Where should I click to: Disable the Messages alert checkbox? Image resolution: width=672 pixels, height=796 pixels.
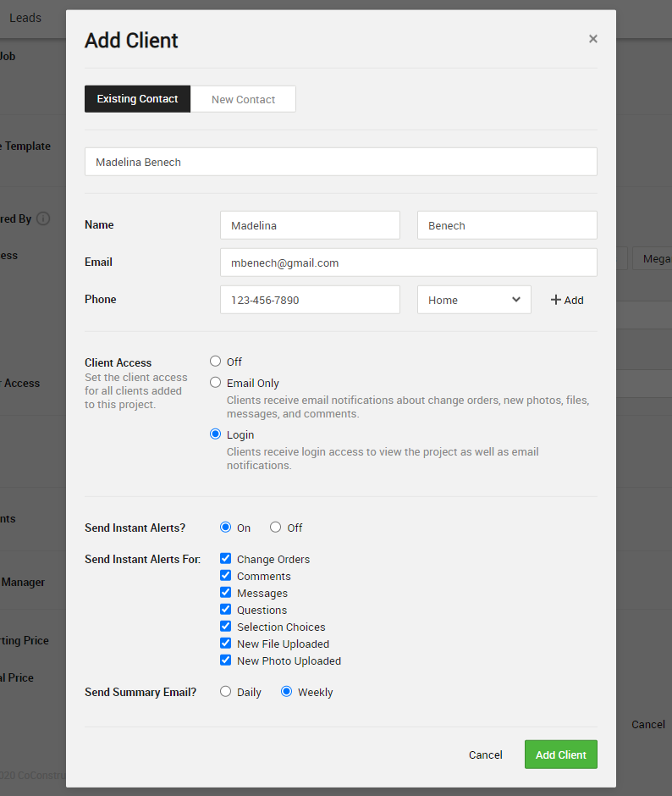(x=226, y=593)
